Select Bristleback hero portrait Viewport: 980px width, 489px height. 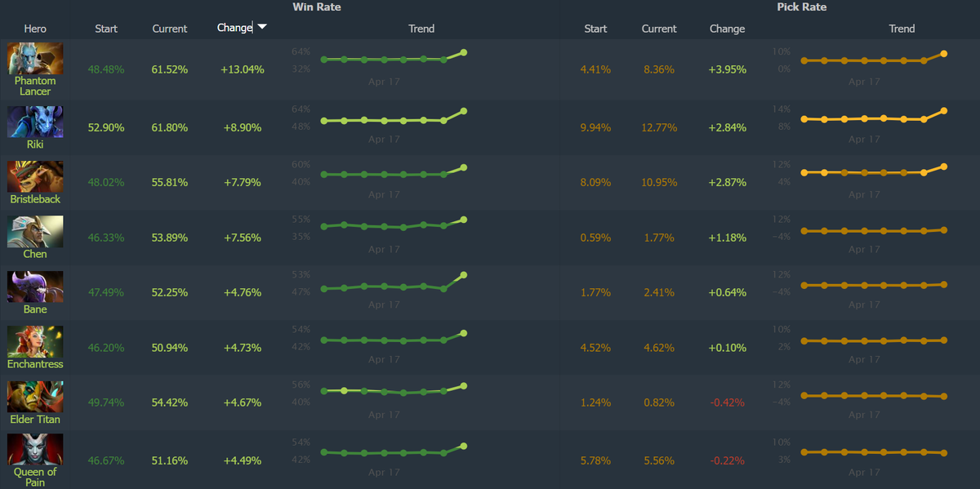pyautogui.click(x=35, y=176)
